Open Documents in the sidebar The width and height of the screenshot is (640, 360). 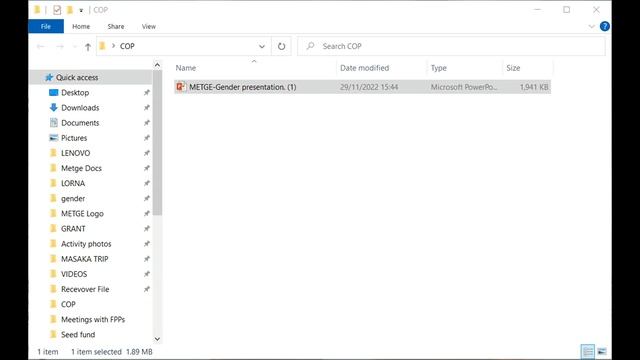tap(80, 123)
